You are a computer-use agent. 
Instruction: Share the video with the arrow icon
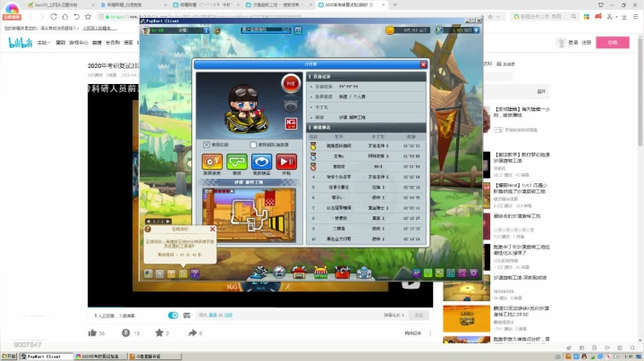[192, 332]
